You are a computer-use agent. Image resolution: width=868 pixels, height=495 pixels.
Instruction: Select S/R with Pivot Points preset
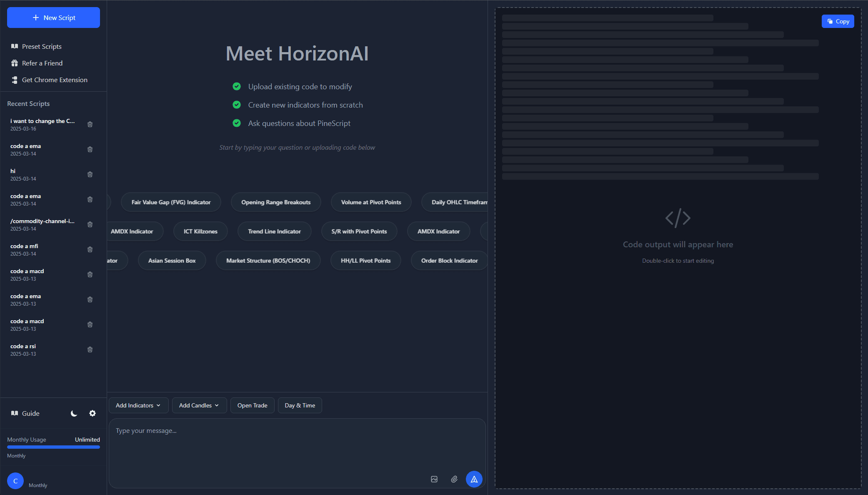coord(359,231)
